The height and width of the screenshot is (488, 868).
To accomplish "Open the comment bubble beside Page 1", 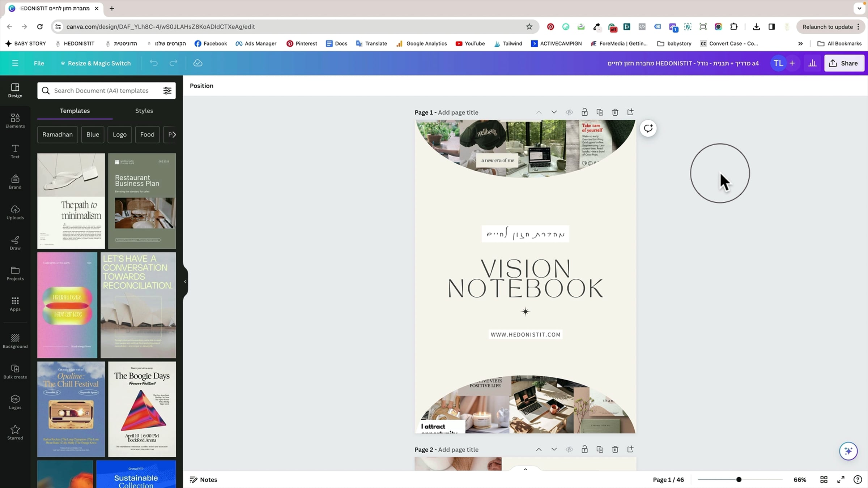I will pyautogui.click(x=648, y=128).
